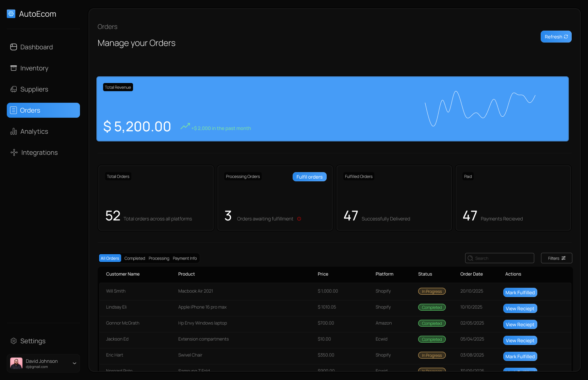
Task: Switch to the Completed tab
Action: (x=135, y=258)
